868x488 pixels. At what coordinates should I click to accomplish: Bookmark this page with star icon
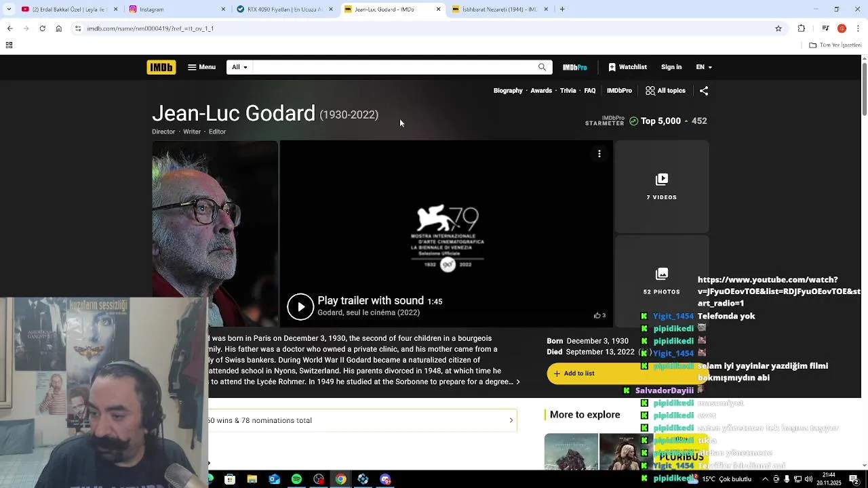point(778,28)
